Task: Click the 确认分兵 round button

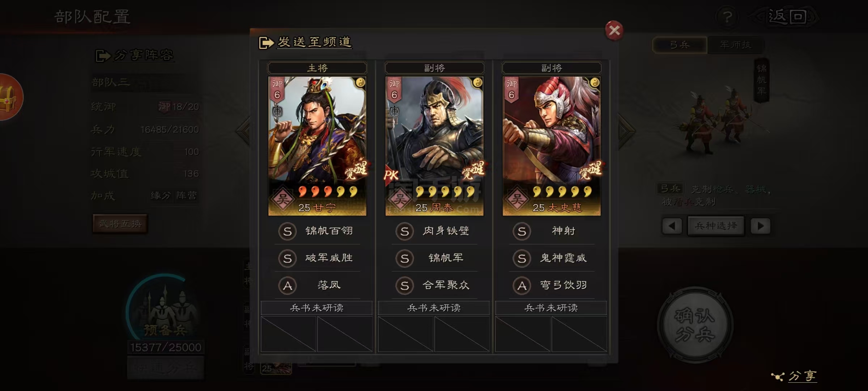Action: coord(695,325)
